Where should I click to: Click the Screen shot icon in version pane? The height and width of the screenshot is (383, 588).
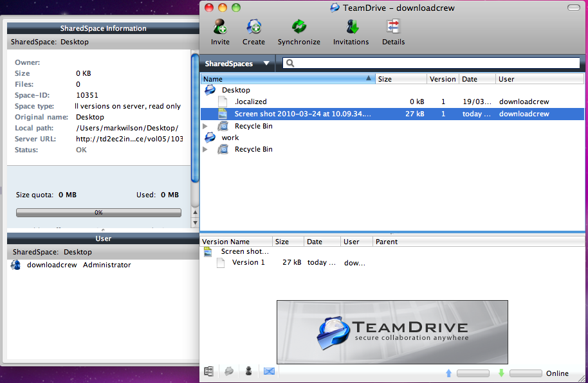coord(208,251)
